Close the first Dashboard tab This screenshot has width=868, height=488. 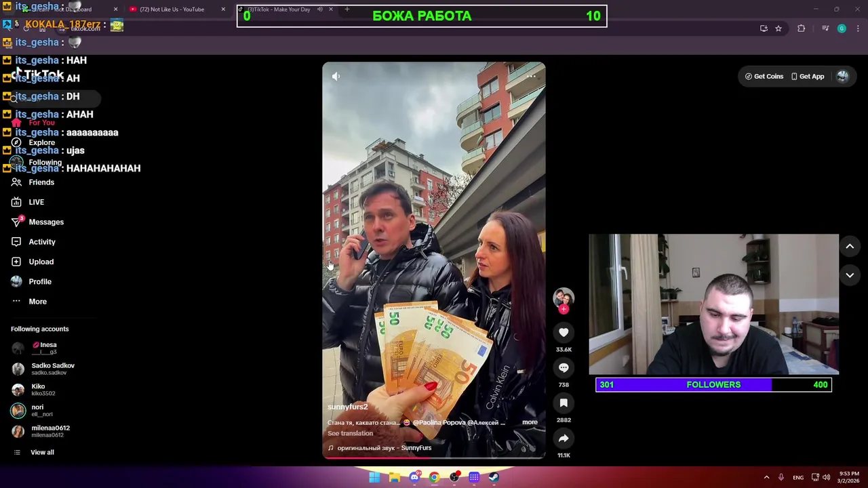click(x=115, y=9)
